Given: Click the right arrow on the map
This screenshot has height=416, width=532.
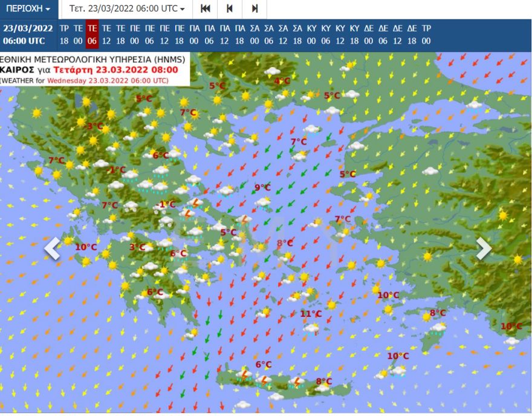Looking at the screenshot, I should click(x=484, y=248).
